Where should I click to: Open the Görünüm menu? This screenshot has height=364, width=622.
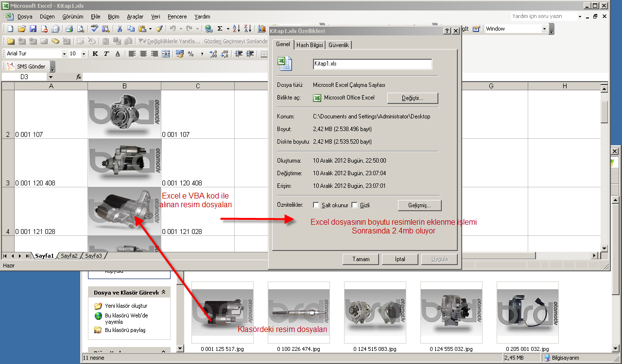point(73,17)
